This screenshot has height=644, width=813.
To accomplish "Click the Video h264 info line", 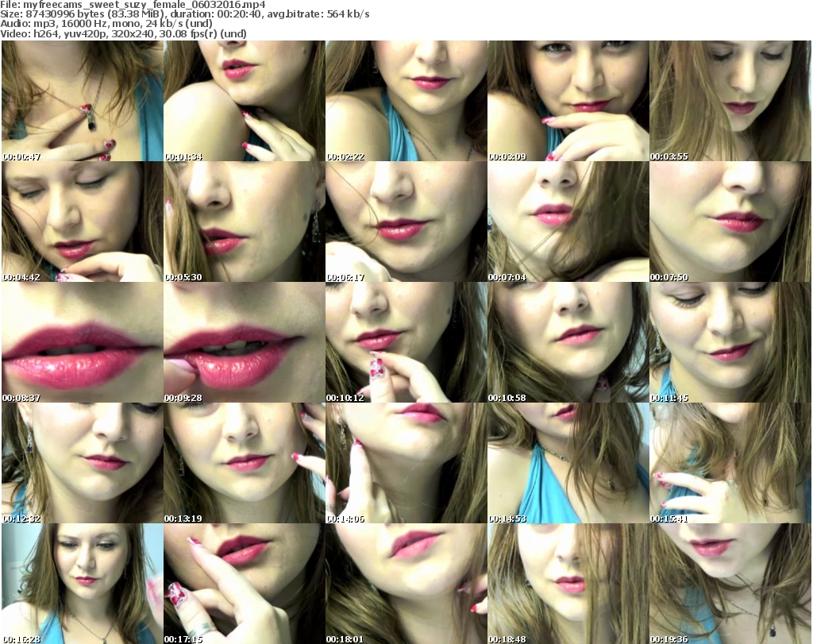I will pyautogui.click(x=123, y=33).
